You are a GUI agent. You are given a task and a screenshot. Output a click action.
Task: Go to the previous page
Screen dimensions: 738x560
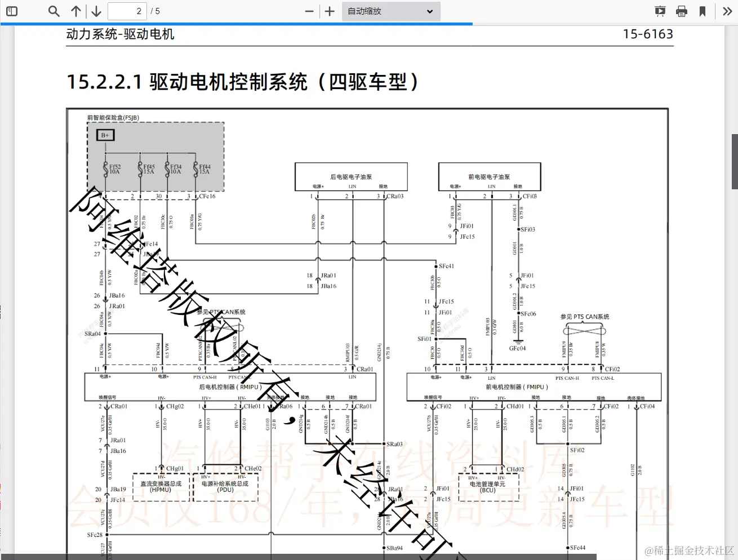pyautogui.click(x=76, y=11)
